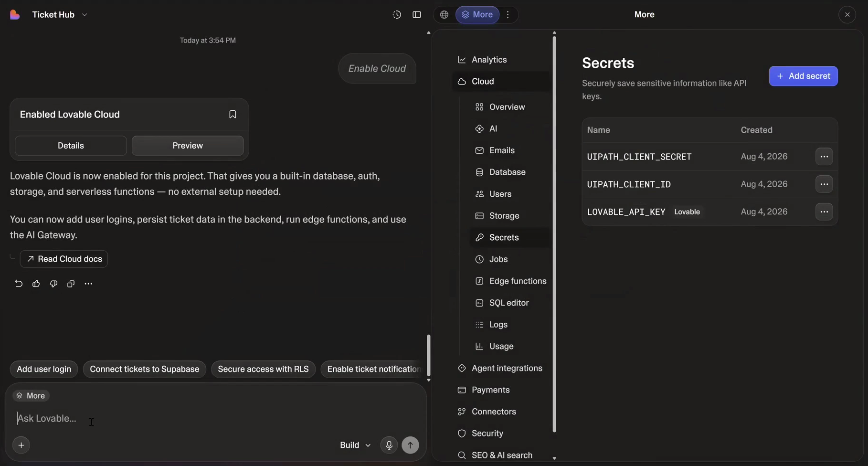The image size is (868, 466).
Task: Open Cloud Overview section
Action: point(510,107)
